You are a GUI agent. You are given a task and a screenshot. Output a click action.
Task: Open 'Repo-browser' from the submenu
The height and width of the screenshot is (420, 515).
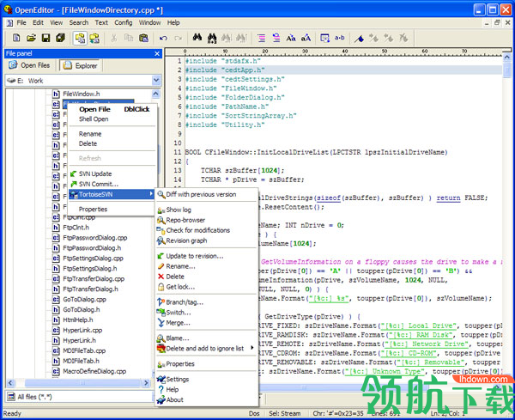pos(205,220)
